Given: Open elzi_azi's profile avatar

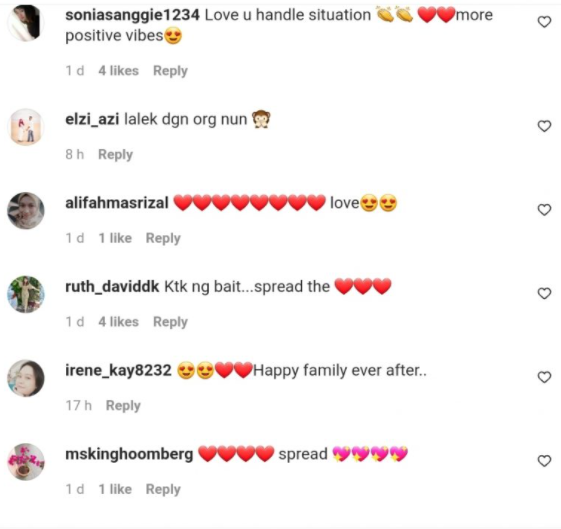Looking at the screenshot, I should [26, 127].
